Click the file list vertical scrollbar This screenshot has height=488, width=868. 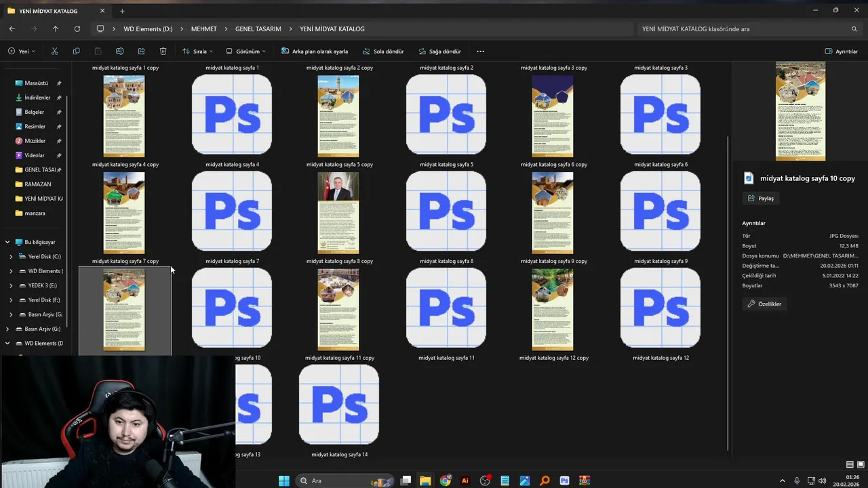[728, 291]
